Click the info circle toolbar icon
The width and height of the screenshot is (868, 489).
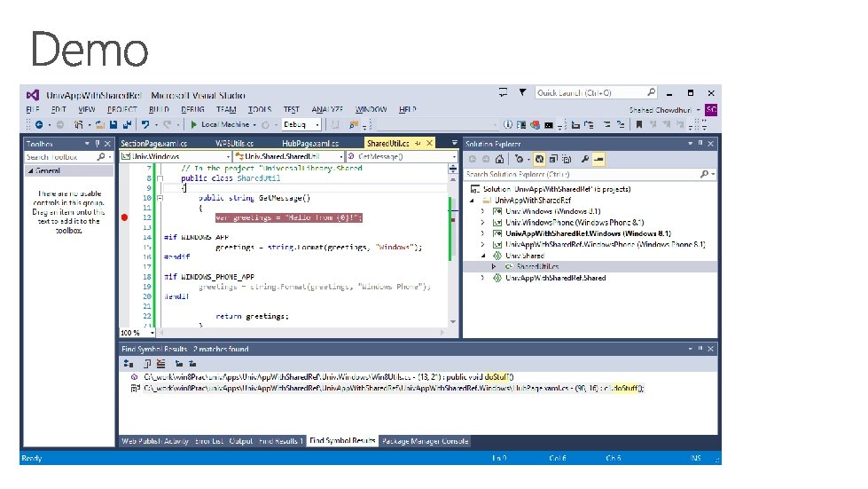[508, 124]
